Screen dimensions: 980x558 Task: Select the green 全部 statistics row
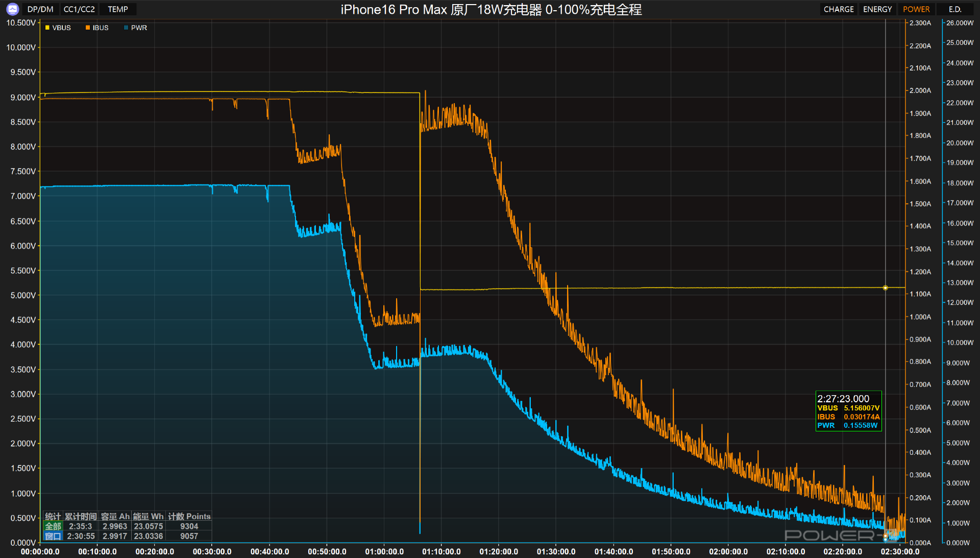[x=53, y=526]
